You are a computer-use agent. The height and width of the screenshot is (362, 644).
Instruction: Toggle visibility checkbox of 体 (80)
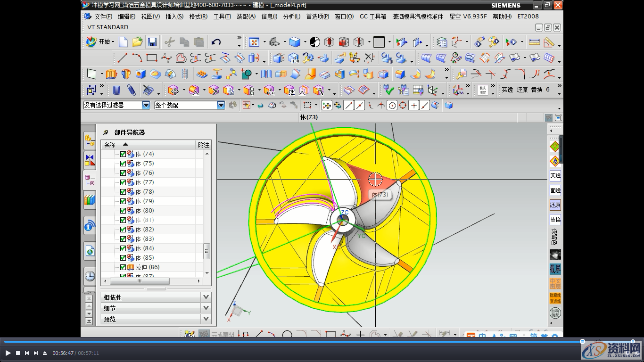123,211
